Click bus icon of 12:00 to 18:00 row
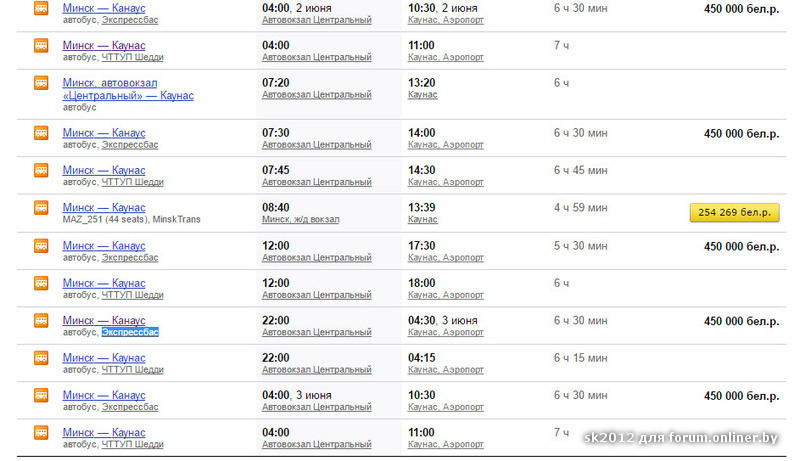The width and height of the screenshot is (800, 461). 41,283
